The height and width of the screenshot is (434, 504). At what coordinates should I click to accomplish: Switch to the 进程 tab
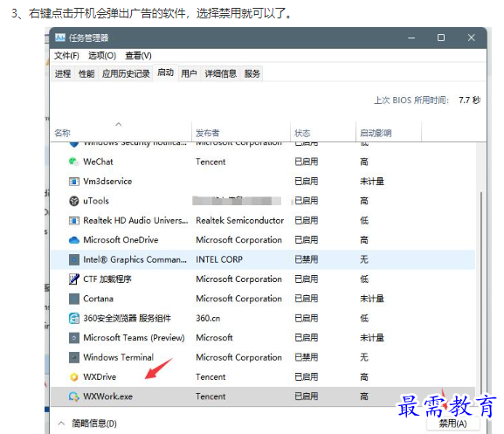pos(63,74)
